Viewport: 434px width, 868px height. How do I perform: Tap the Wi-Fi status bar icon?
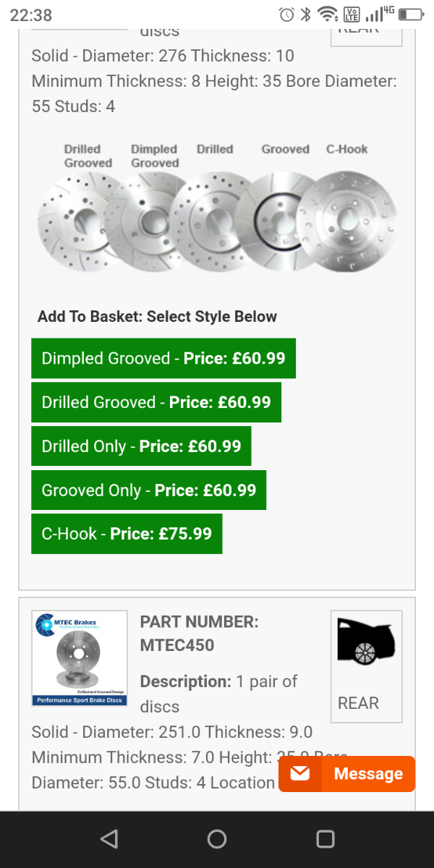(x=328, y=14)
